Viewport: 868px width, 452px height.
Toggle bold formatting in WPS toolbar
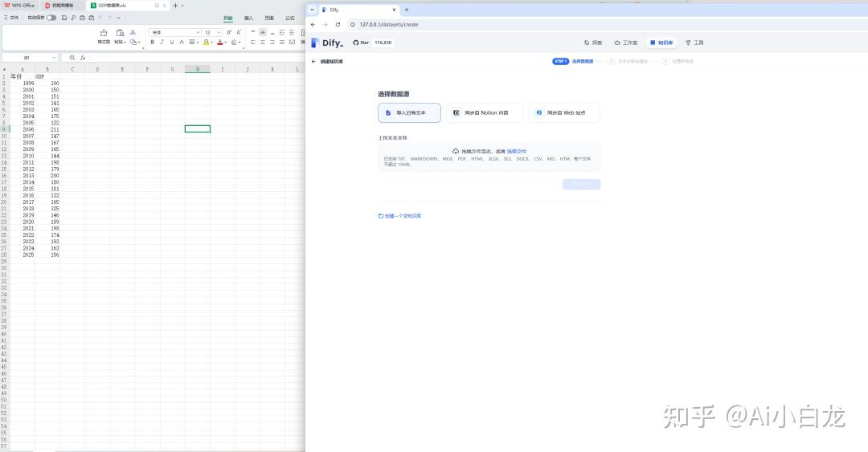pyautogui.click(x=152, y=42)
